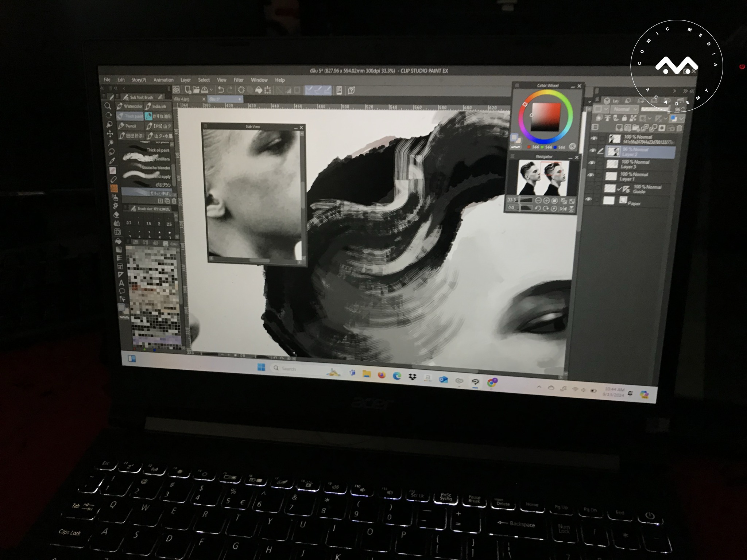Hide Layer 3 with eye icon
This screenshot has width=747, height=560.
592,163
